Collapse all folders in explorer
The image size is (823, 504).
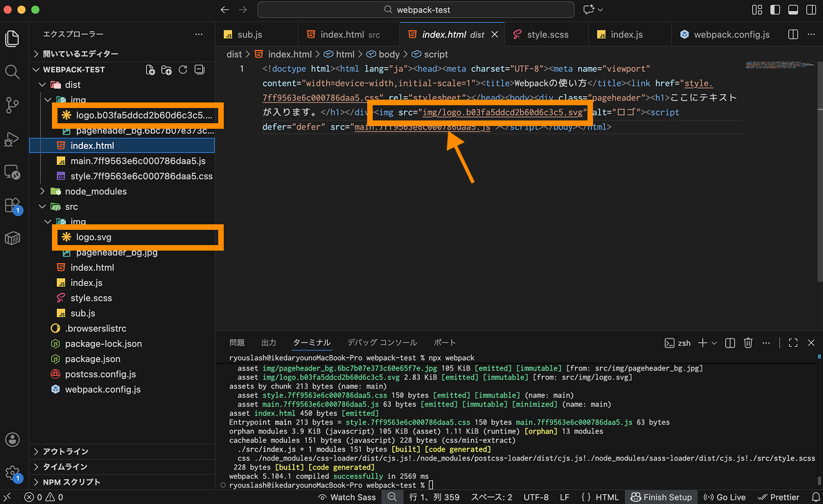pyautogui.click(x=200, y=70)
